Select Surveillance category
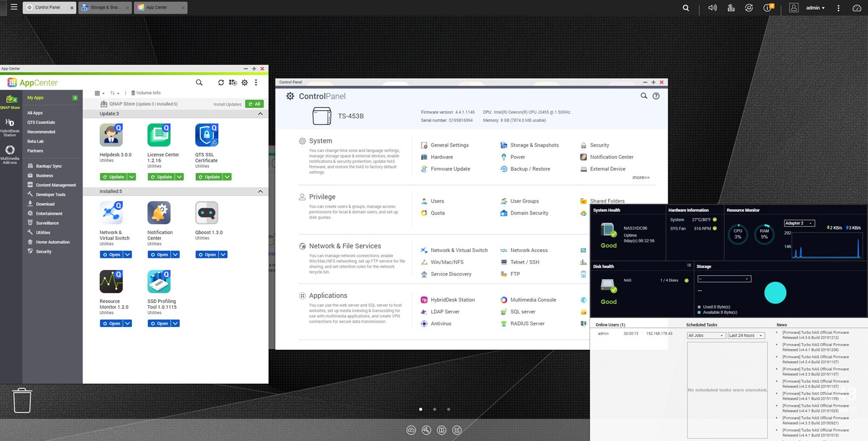The width and height of the screenshot is (868, 441). click(47, 223)
